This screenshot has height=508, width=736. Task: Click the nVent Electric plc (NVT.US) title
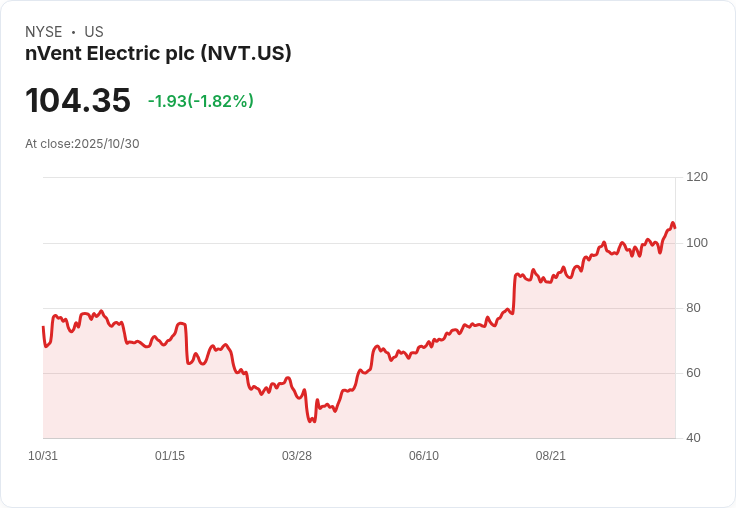(x=158, y=54)
